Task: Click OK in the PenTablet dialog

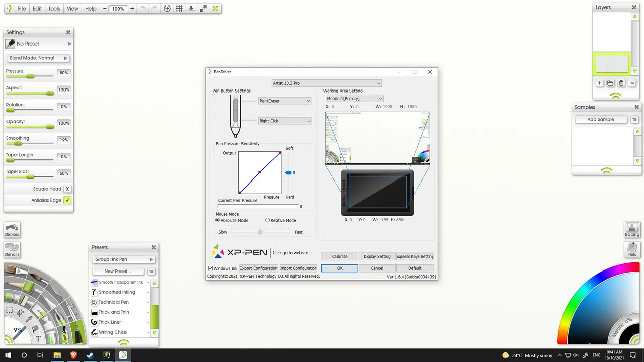Action: coord(340,268)
